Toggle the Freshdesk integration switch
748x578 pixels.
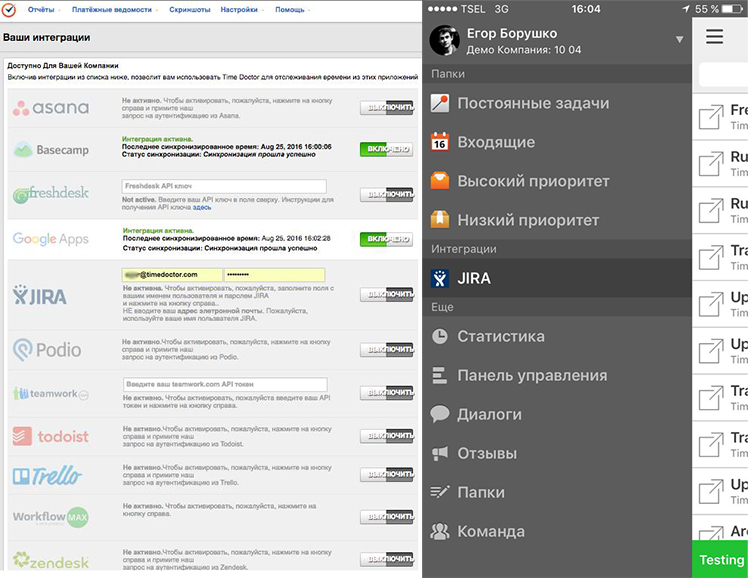pyautogui.click(x=387, y=194)
